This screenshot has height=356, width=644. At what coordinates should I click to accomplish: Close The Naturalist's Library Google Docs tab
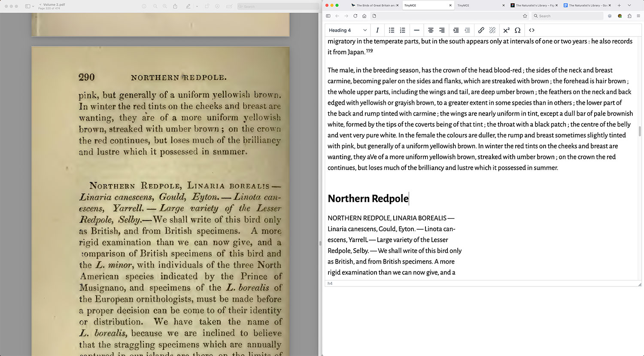click(x=610, y=5)
